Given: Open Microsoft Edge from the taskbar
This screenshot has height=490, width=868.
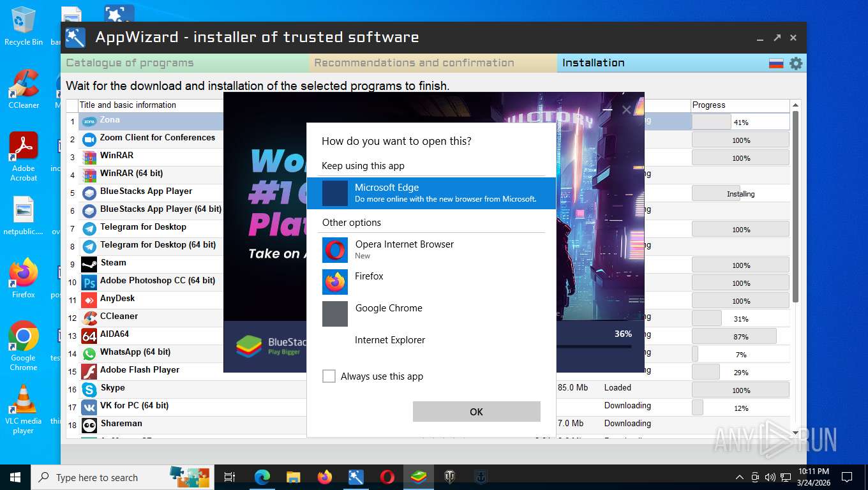Looking at the screenshot, I should coord(262,477).
